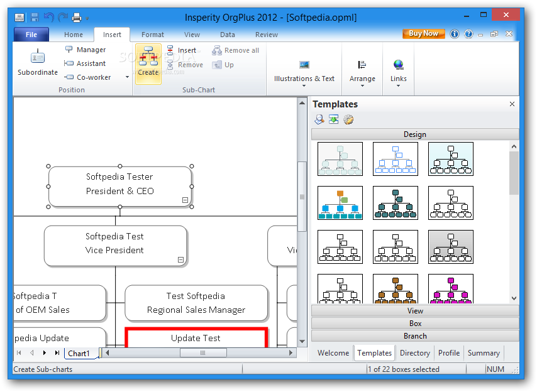The image size is (537, 392).
Task: Click the templates scroll down arrow
Action: [514, 298]
